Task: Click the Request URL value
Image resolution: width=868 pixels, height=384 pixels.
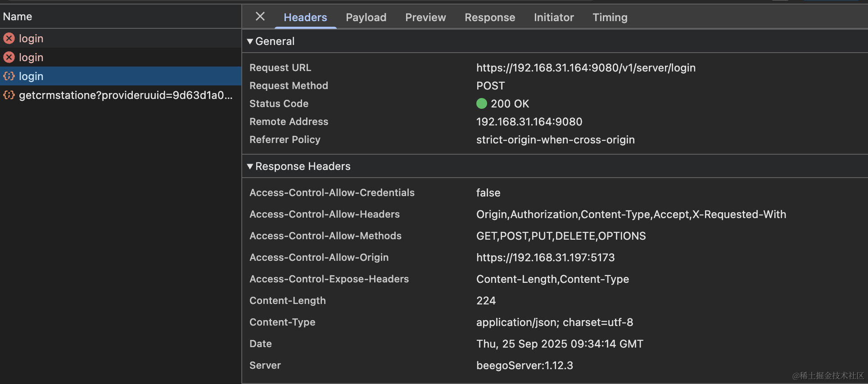Action: tap(585, 68)
